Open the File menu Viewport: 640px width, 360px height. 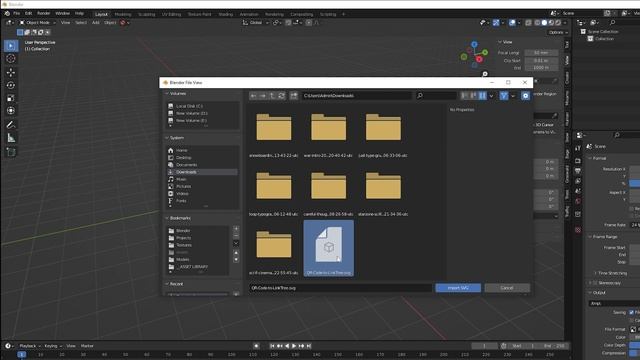(x=16, y=13)
